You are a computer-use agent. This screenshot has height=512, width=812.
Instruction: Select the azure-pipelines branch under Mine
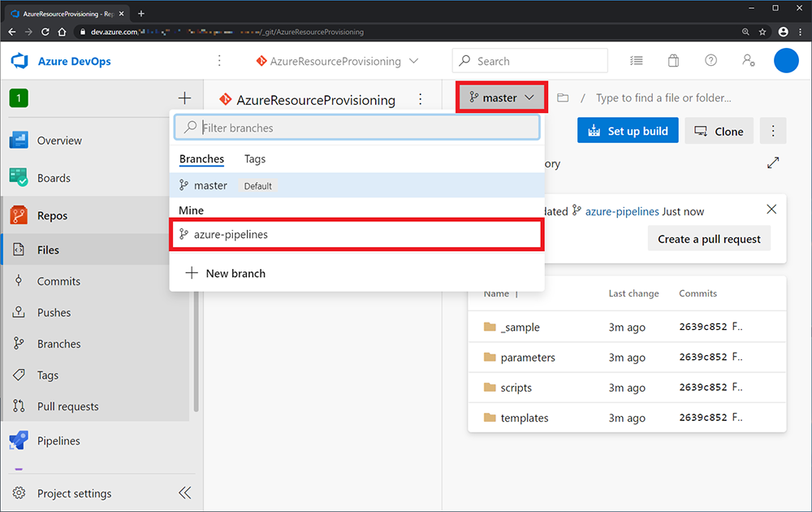click(357, 234)
